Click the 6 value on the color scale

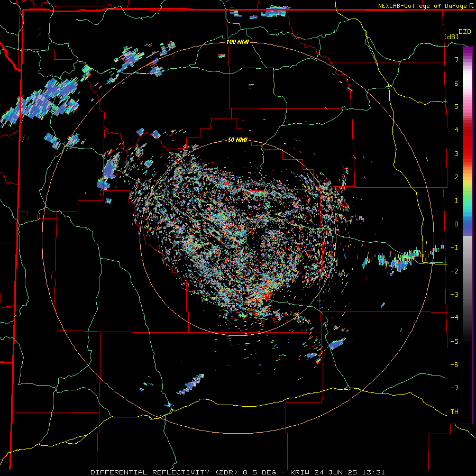(456, 83)
